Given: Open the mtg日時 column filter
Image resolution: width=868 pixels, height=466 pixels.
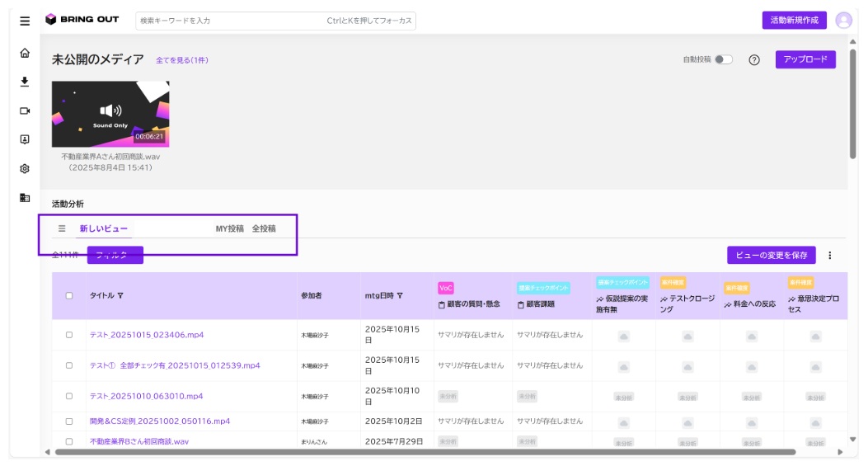Looking at the screenshot, I should coord(400,296).
